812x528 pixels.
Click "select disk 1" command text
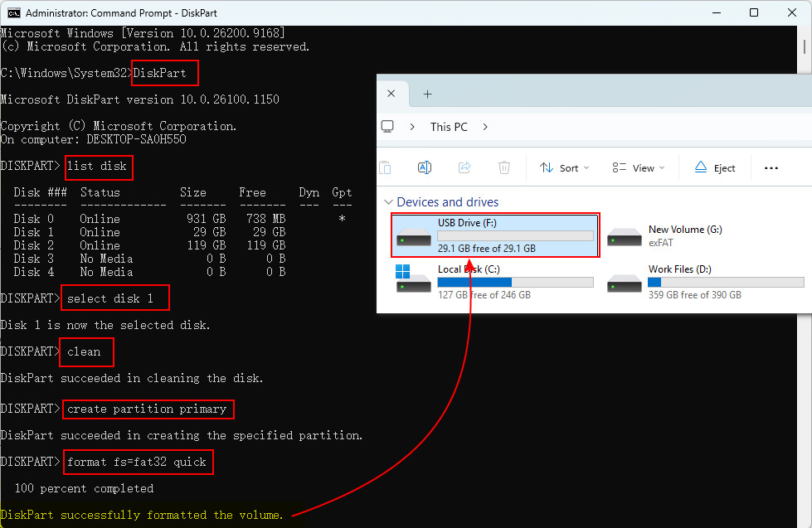pos(109,298)
